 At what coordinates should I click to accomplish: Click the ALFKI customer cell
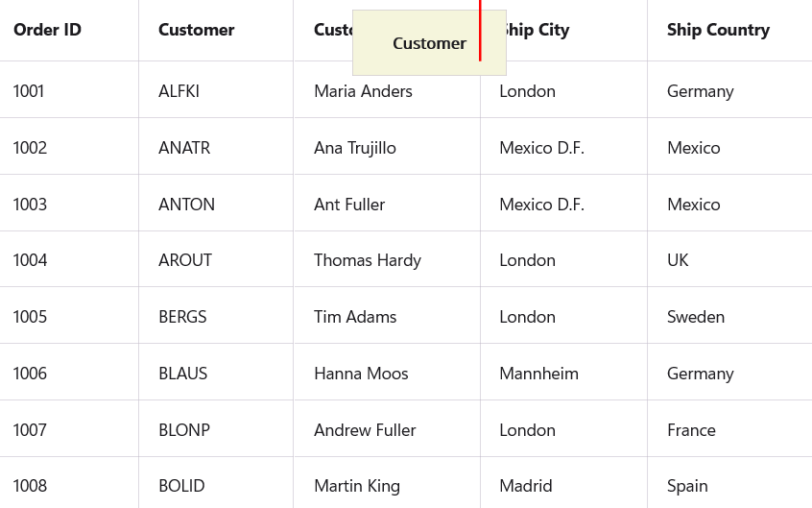tap(179, 91)
